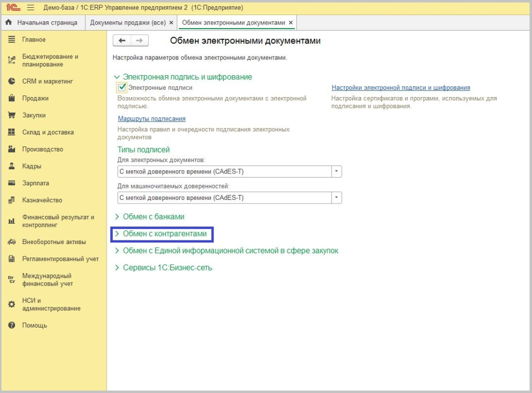Open the hamburger main menu icon
Image resolution: width=532 pixels, height=393 pixels.
(x=30, y=8)
